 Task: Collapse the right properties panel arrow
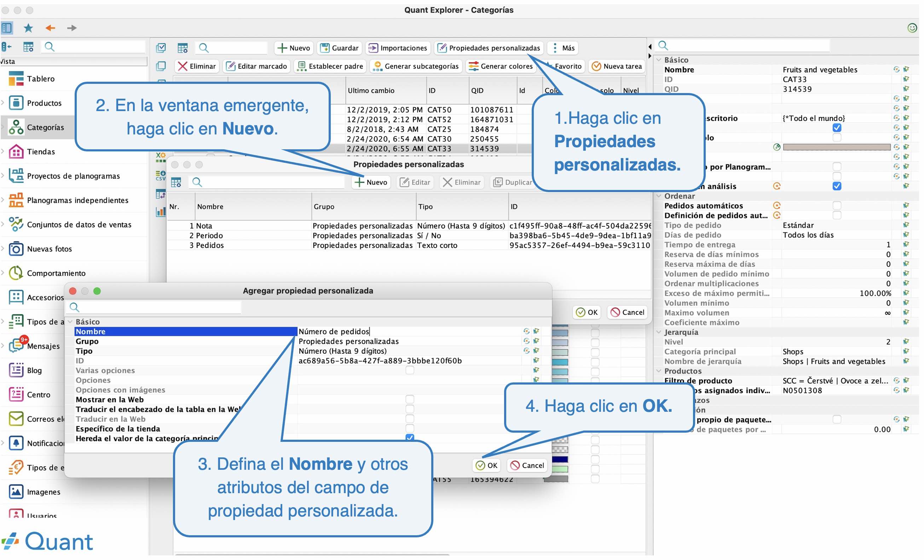pyautogui.click(x=650, y=56)
